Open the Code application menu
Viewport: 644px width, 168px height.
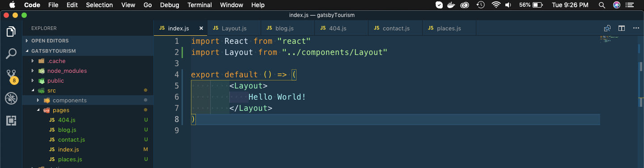[32, 5]
